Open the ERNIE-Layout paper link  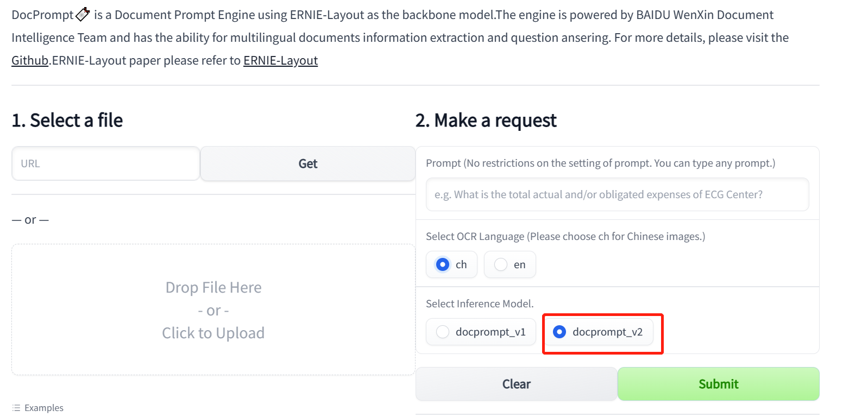pyautogui.click(x=280, y=60)
